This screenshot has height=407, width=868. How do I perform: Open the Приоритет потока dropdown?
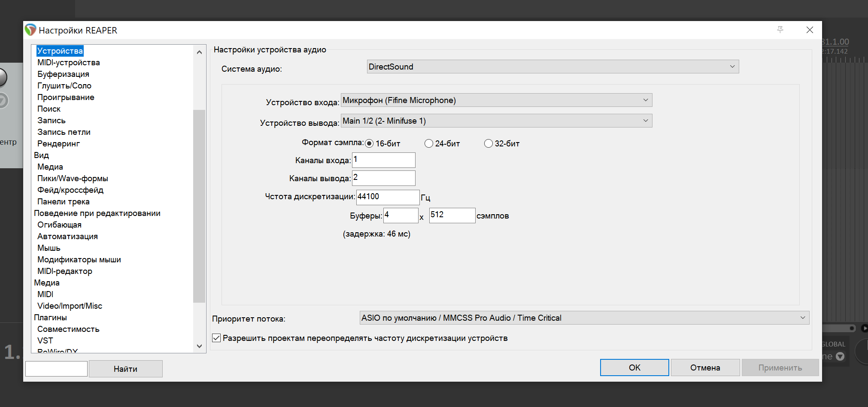(584, 318)
